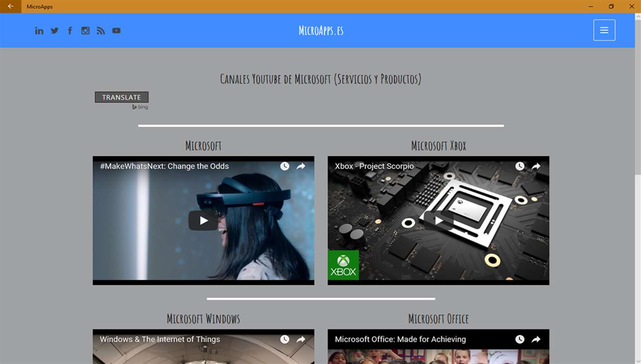Watch later icon on #MakeWhatsNext video
Viewport: 641px width, 364px height.
tap(285, 166)
